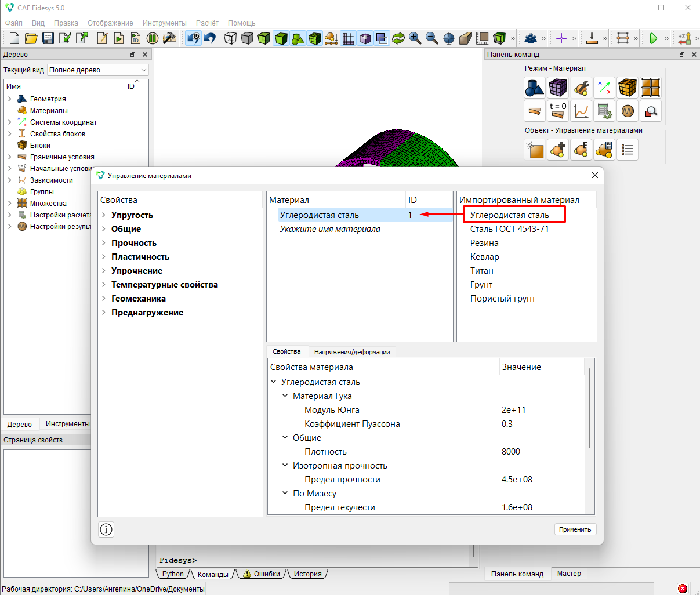Click the green refresh arrows icon
Viewport: 700px width, 595px height.
(x=398, y=38)
